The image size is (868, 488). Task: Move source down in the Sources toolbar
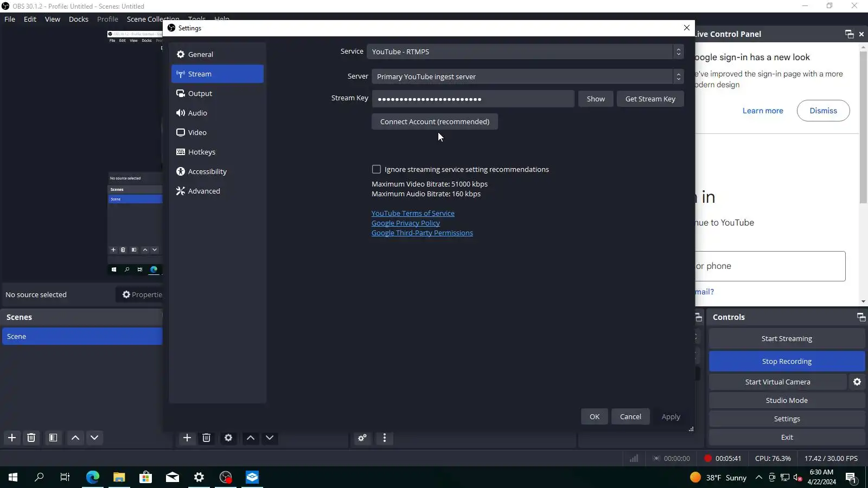[270, 438]
